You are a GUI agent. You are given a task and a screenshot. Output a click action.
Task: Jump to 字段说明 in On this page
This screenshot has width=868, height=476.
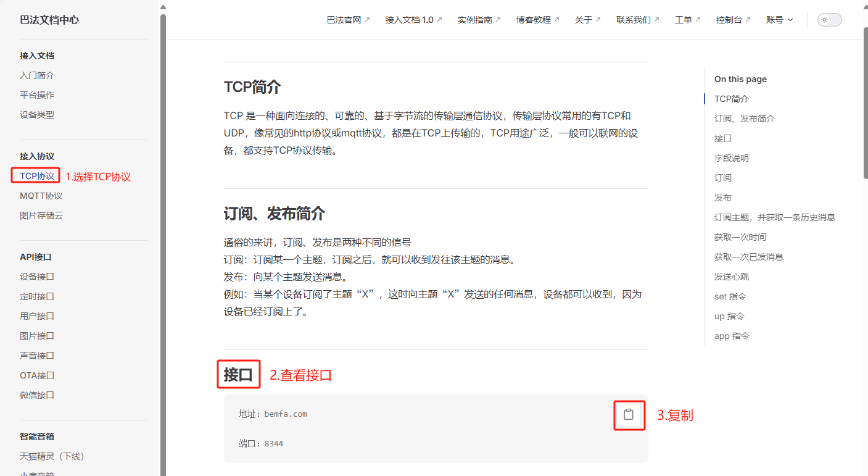pyautogui.click(x=731, y=158)
